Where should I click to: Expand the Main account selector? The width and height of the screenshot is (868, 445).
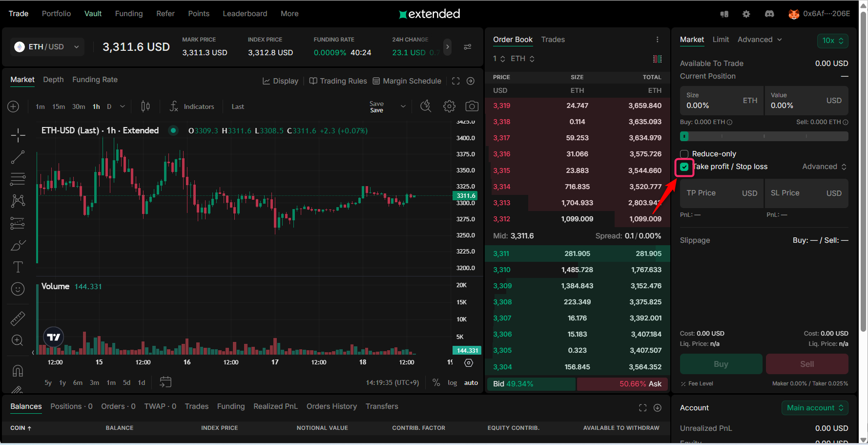[814, 408]
